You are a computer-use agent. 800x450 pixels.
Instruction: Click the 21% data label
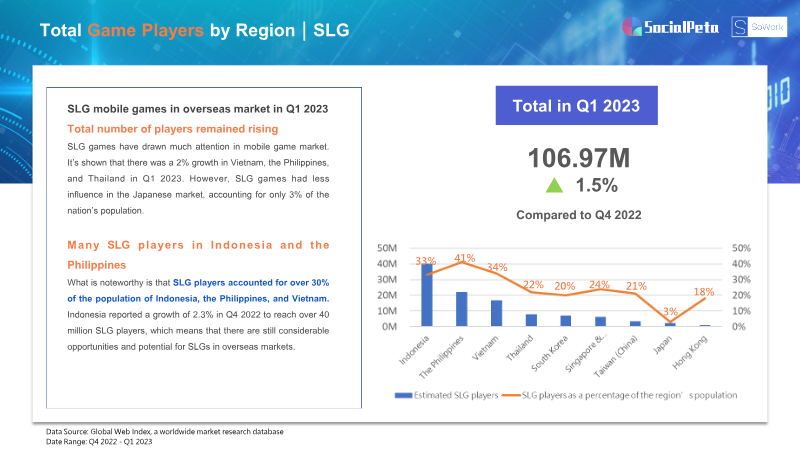pyautogui.click(x=636, y=286)
